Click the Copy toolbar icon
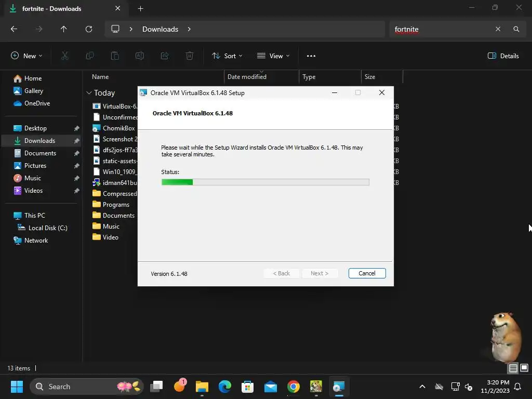This screenshot has width=532, height=399. tap(90, 56)
